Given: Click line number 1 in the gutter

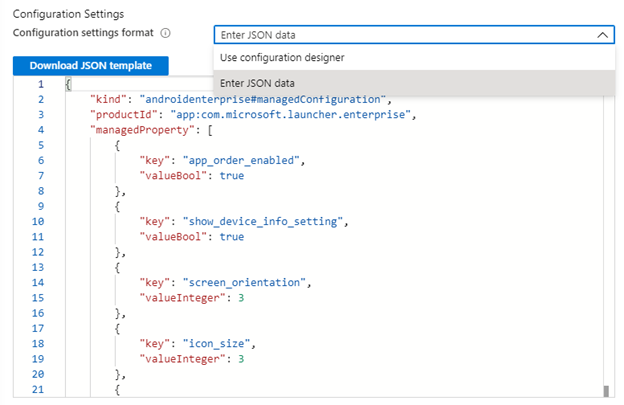Looking at the screenshot, I should tap(41, 85).
